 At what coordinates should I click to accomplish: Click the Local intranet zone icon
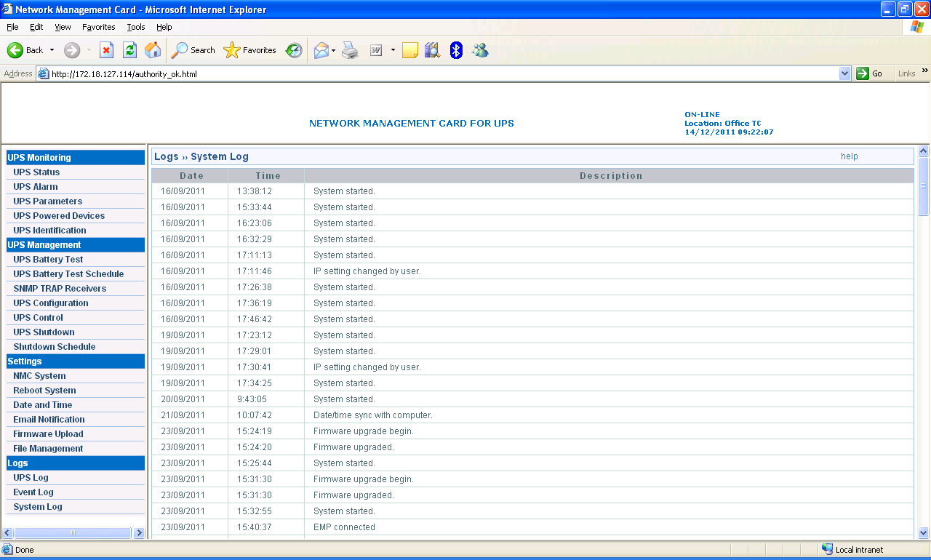tap(827, 550)
